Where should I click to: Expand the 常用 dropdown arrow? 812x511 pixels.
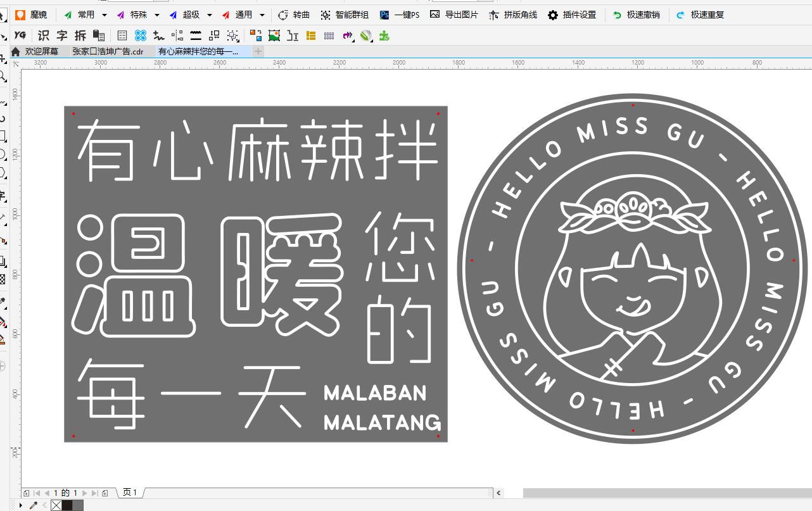(x=105, y=15)
